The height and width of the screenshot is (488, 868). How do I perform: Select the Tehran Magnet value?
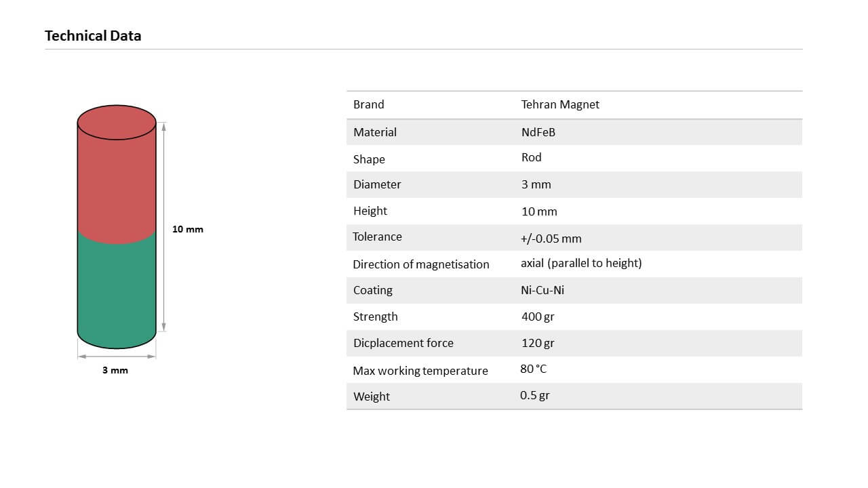(x=560, y=104)
